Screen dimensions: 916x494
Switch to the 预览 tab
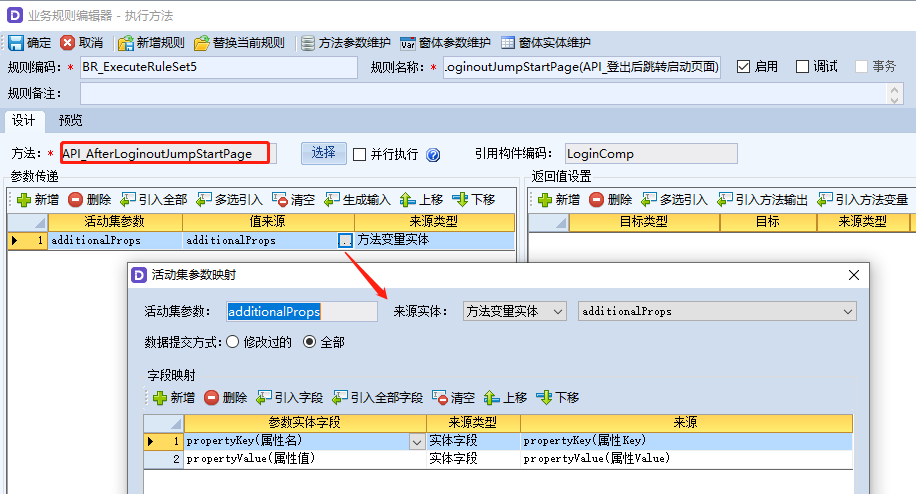coord(70,120)
